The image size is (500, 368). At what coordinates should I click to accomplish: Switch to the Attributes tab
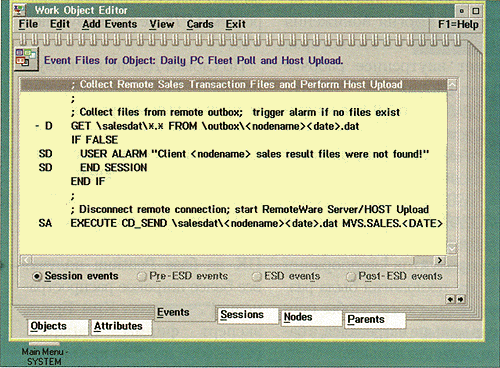(x=121, y=327)
